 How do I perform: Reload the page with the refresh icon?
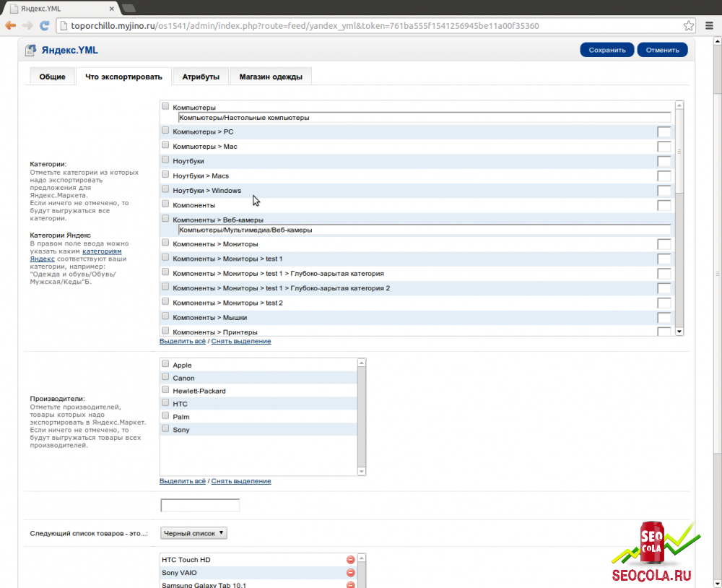tap(44, 25)
